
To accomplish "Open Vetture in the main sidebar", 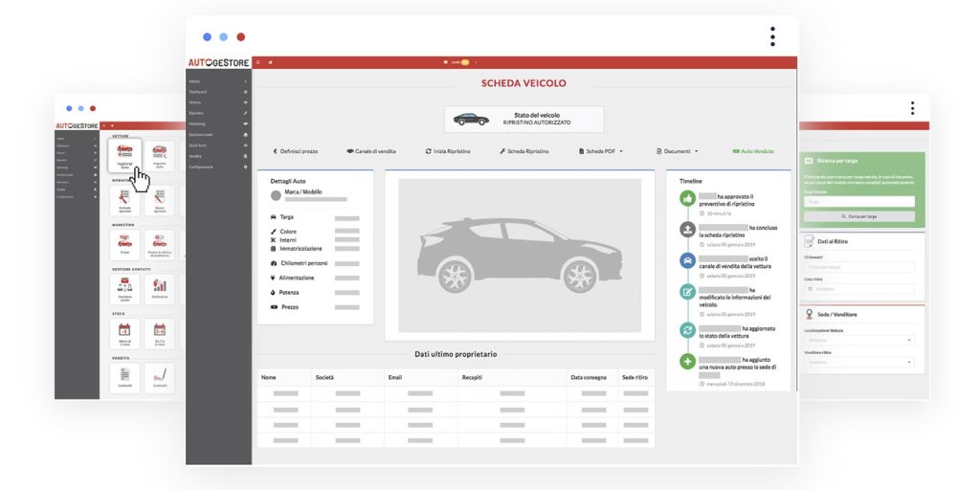I will pyautogui.click(x=195, y=101).
